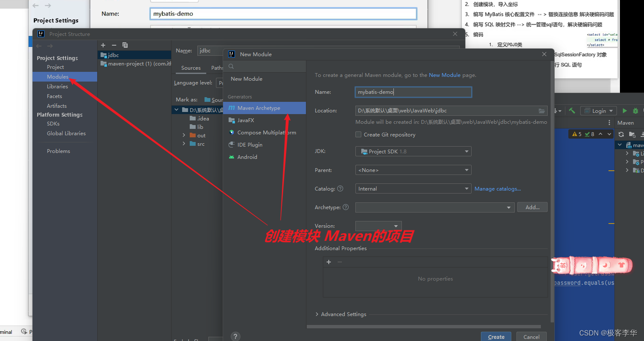Click the Name field in the background wizard window
Screen dimensions: 644x341
tap(283, 14)
